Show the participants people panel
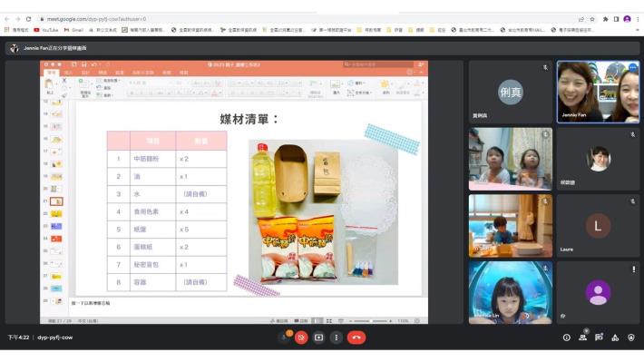Screen dimensions: 644x362 click(x=583, y=338)
